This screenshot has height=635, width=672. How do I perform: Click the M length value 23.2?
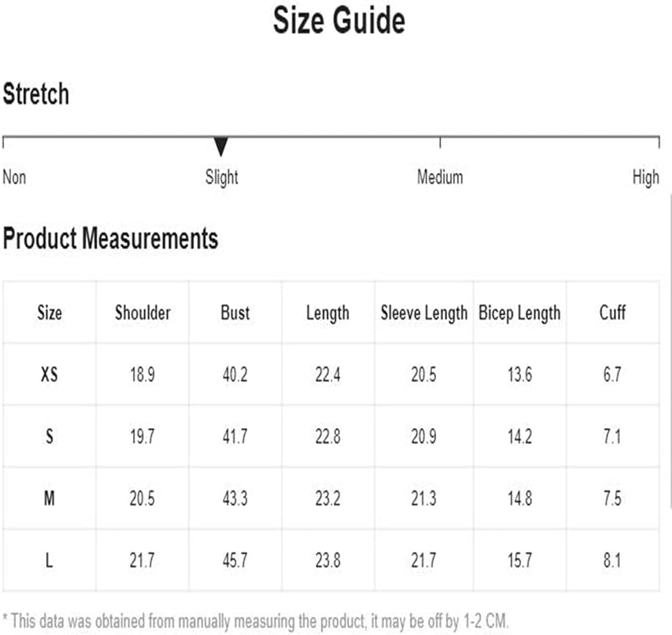click(x=328, y=499)
